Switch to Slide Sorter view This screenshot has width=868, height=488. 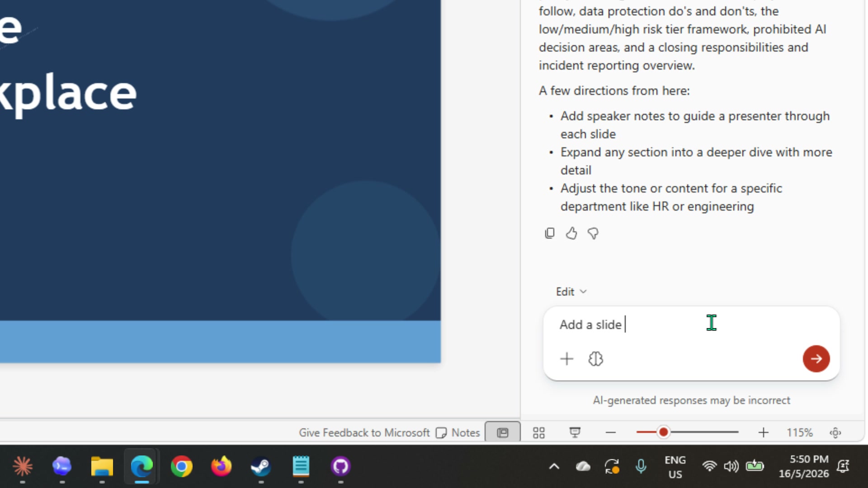tap(539, 432)
